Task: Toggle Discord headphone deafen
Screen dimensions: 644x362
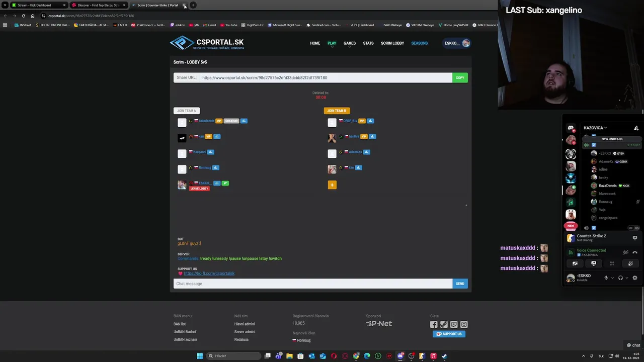Action: (620, 278)
